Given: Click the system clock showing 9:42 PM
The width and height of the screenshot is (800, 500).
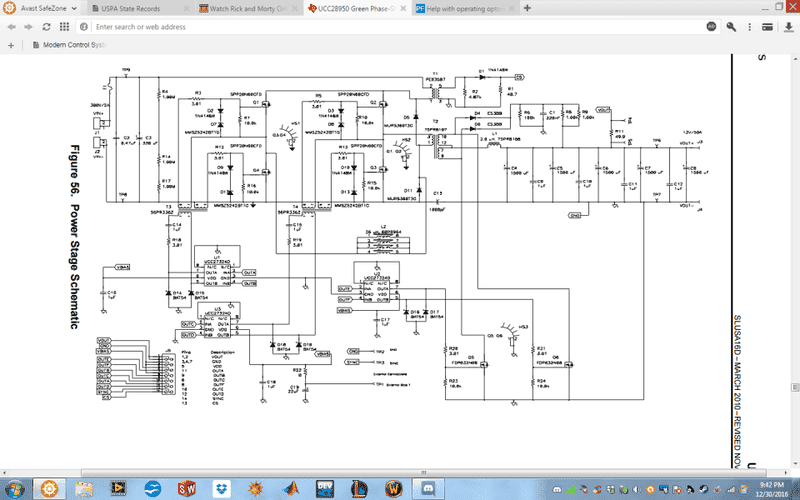Looking at the screenshot, I should click(x=766, y=487).
